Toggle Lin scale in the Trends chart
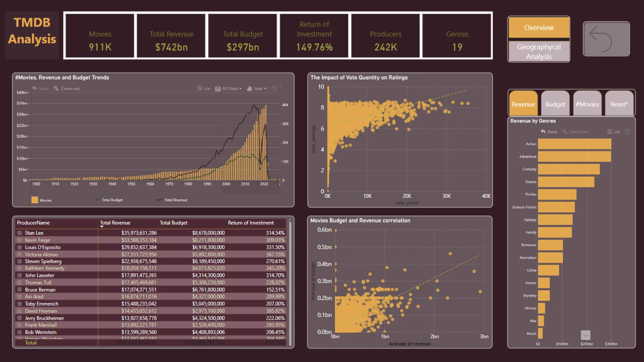Image resolution: width=644 pixels, height=362 pixels. click(x=204, y=88)
